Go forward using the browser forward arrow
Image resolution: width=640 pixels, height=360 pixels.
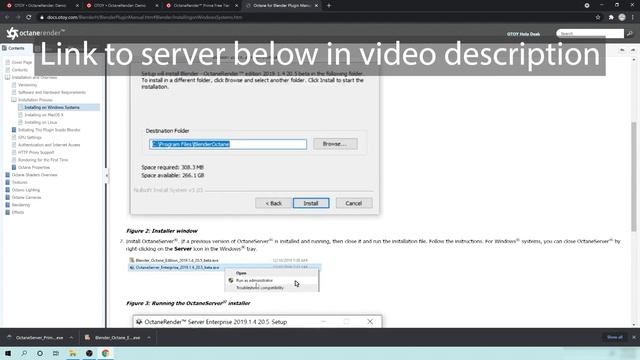tap(18, 17)
